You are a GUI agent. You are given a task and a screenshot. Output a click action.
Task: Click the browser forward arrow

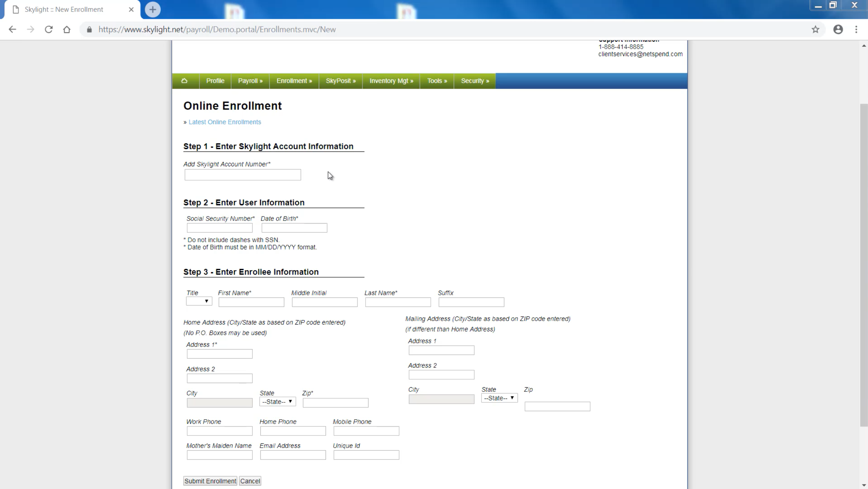pos(31,29)
